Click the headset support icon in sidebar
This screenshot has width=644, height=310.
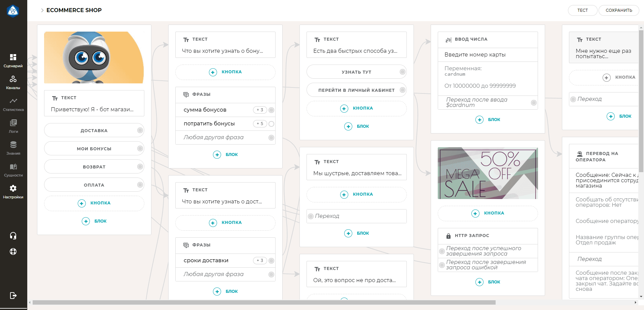[13, 236]
